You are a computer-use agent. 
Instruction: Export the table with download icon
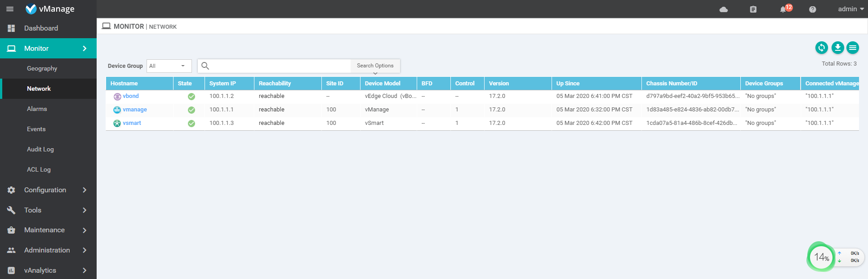[x=837, y=48]
